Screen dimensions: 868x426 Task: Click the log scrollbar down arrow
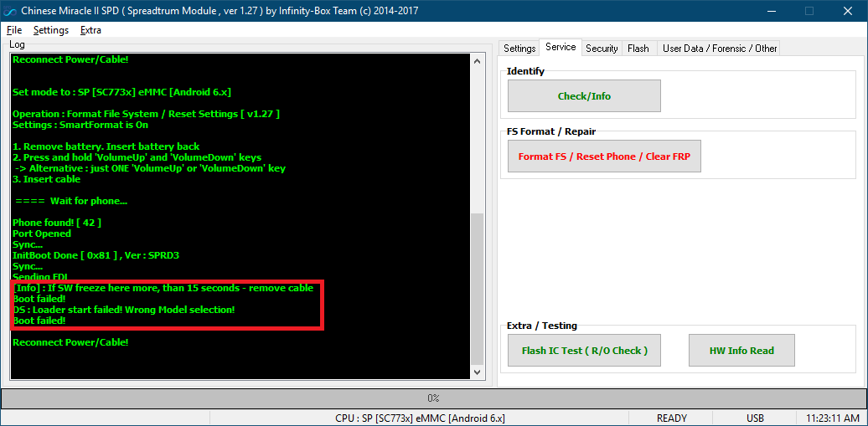[x=478, y=372]
